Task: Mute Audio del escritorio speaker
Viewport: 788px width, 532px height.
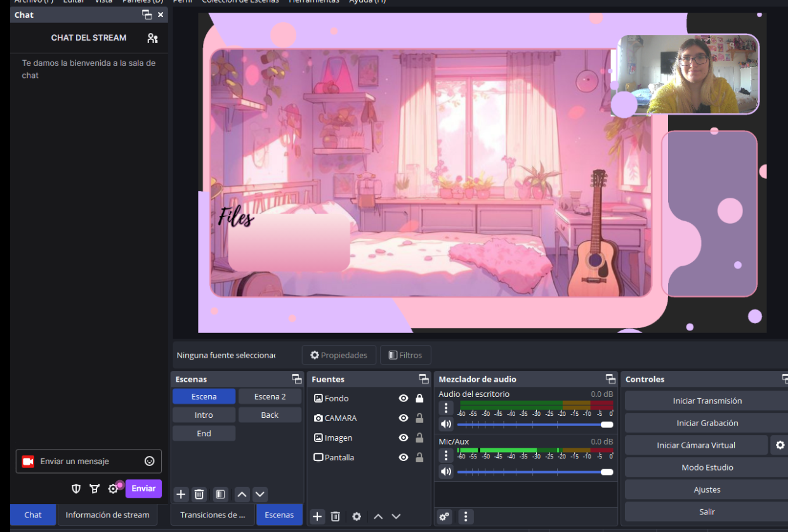Action: click(x=446, y=424)
